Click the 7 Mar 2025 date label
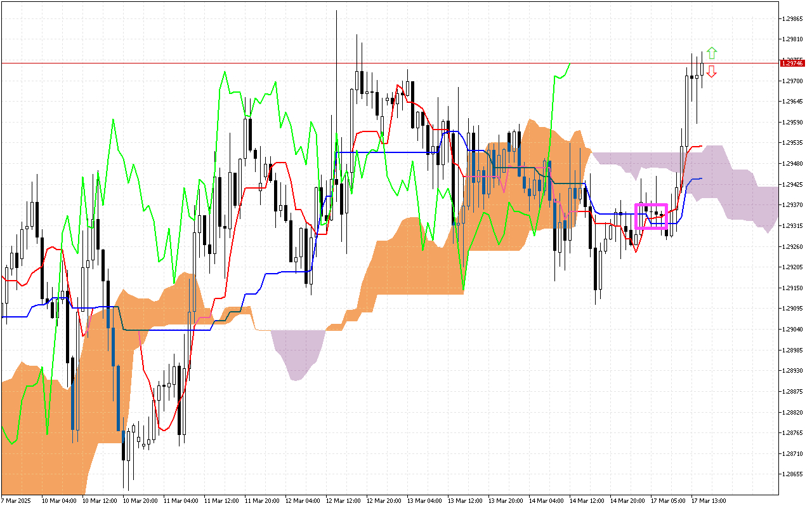The image size is (812, 508). 17,500
